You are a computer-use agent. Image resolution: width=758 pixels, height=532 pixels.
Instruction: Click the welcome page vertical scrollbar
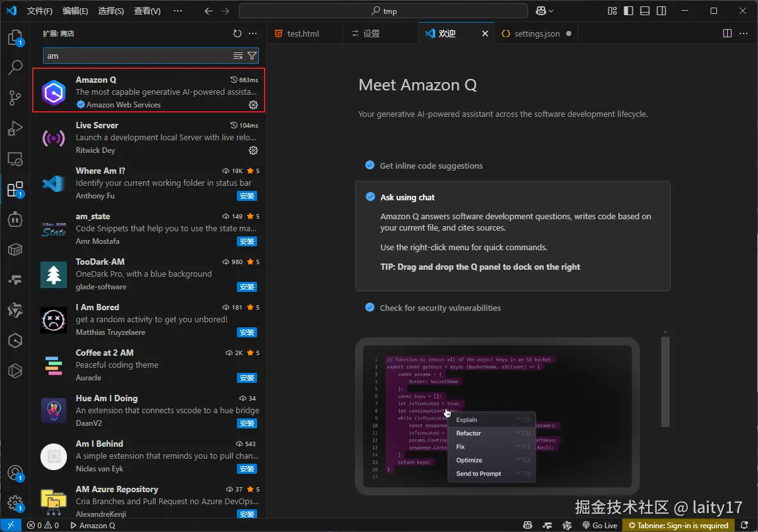(x=665, y=382)
